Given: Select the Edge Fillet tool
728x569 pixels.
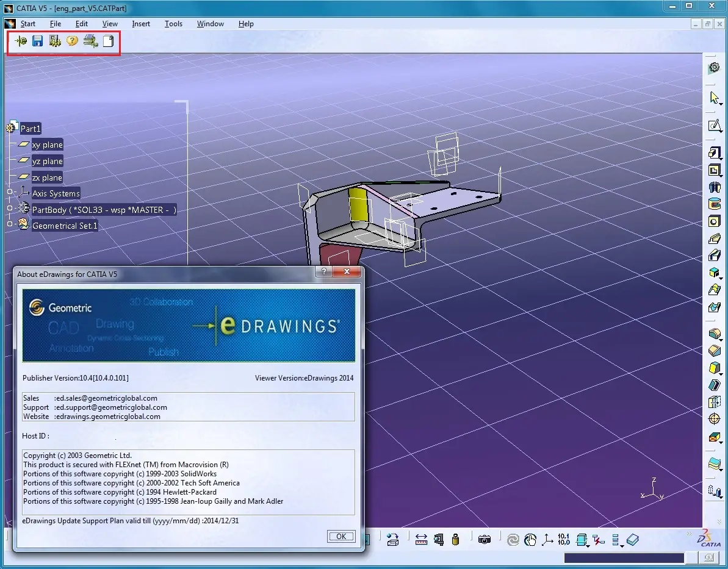Looking at the screenshot, I should pyautogui.click(x=714, y=334).
